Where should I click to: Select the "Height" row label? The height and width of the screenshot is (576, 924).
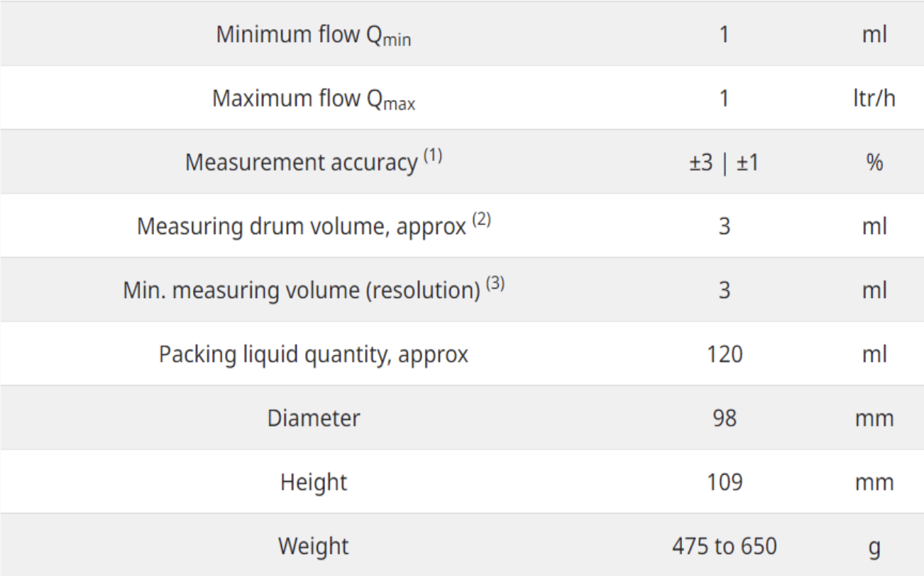[x=313, y=482]
